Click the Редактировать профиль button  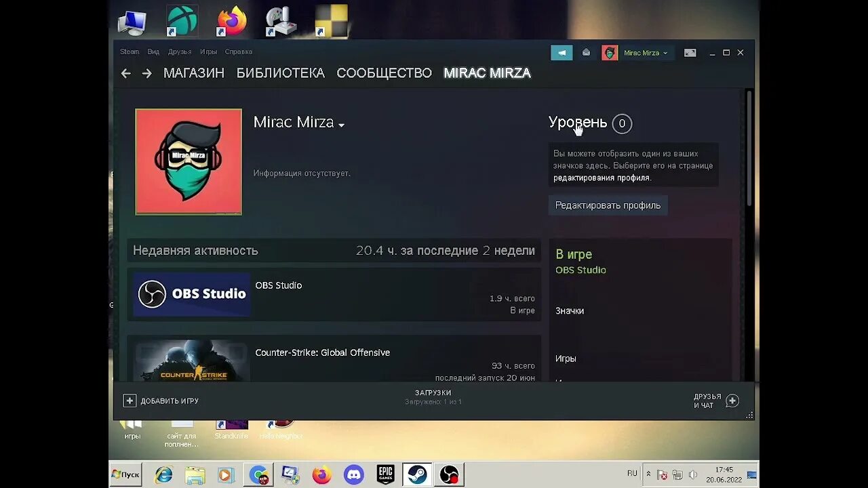608,205
